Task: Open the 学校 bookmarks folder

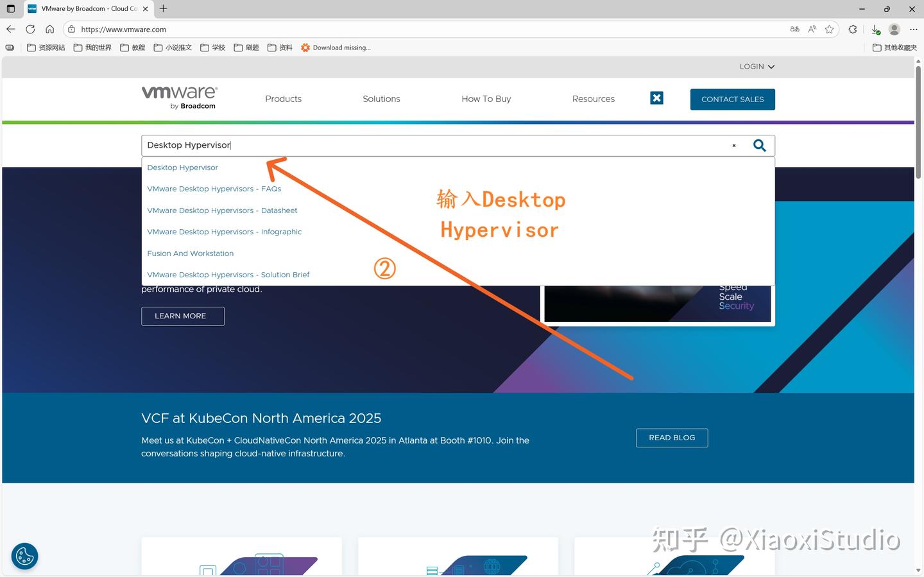Action: (x=213, y=47)
